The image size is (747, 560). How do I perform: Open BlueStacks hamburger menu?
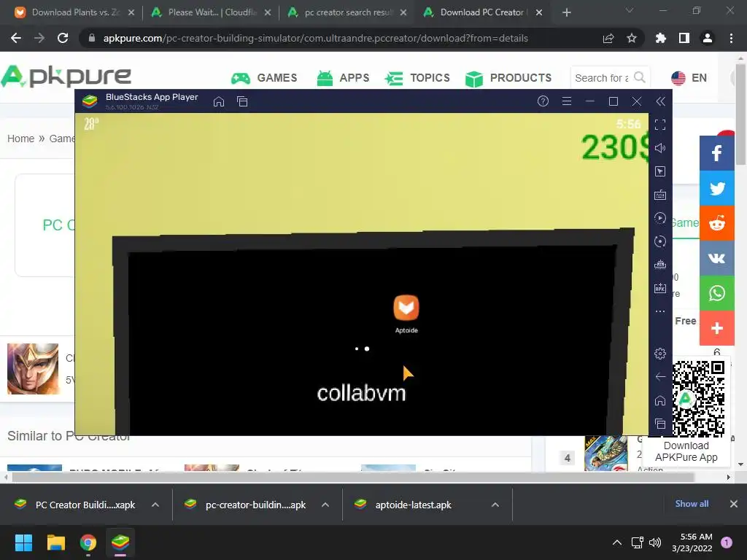tap(566, 101)
